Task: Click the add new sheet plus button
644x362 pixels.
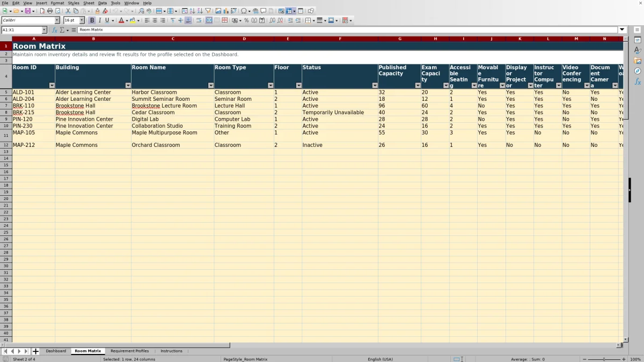Action: (36, 351)
